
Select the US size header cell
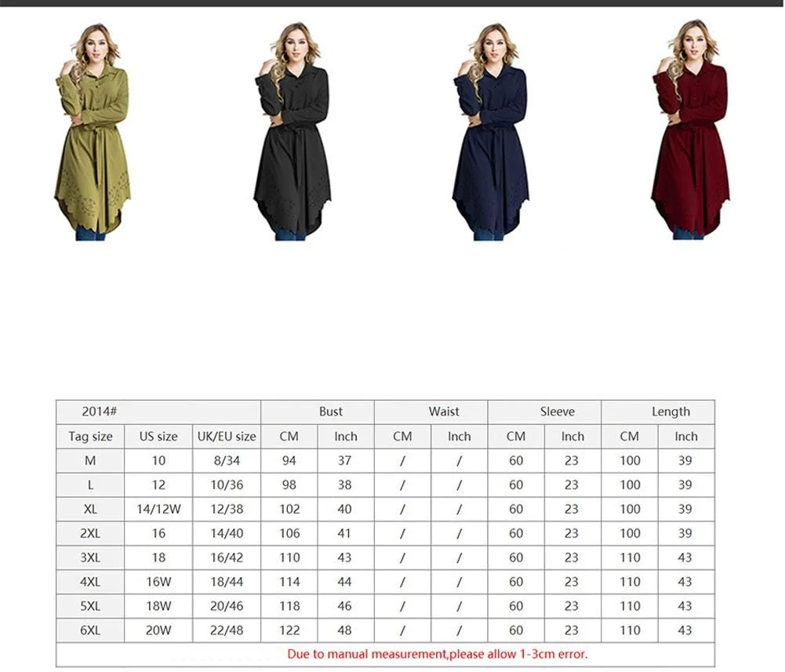click(158, 437)
